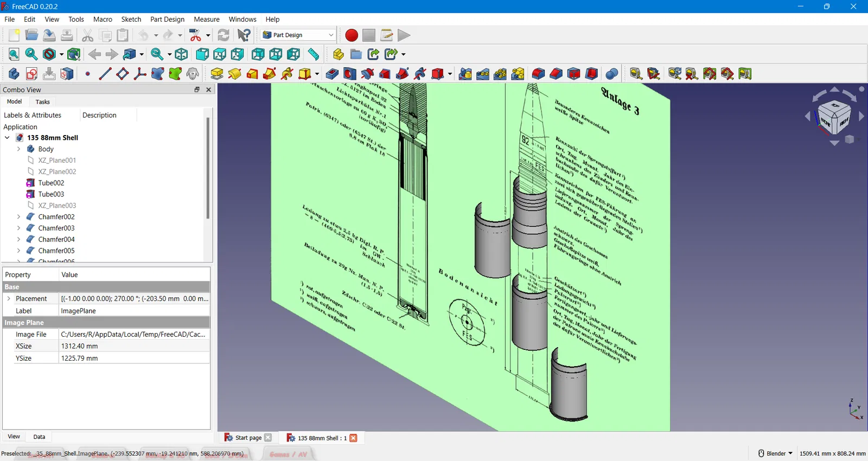Click the Create sketch icon
Image resolution: width=868 pixels, height=461 pixels.
click(31, 74)
